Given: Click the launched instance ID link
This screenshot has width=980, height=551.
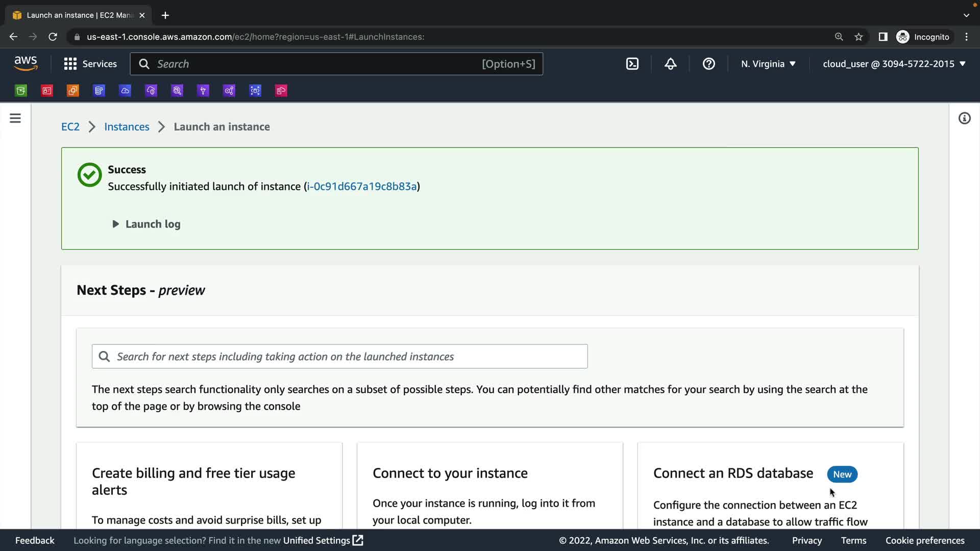Looking at the screenshot, I should pos(362,186).
